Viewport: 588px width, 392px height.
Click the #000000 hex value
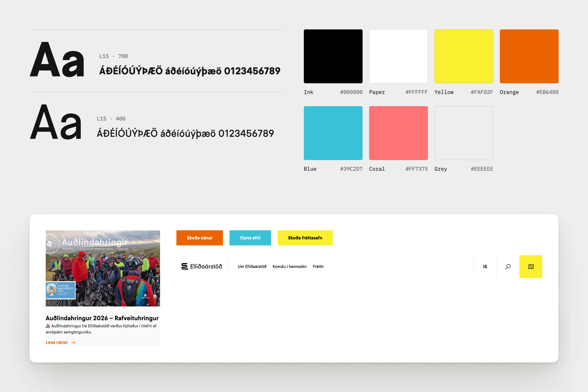(351, 92)
